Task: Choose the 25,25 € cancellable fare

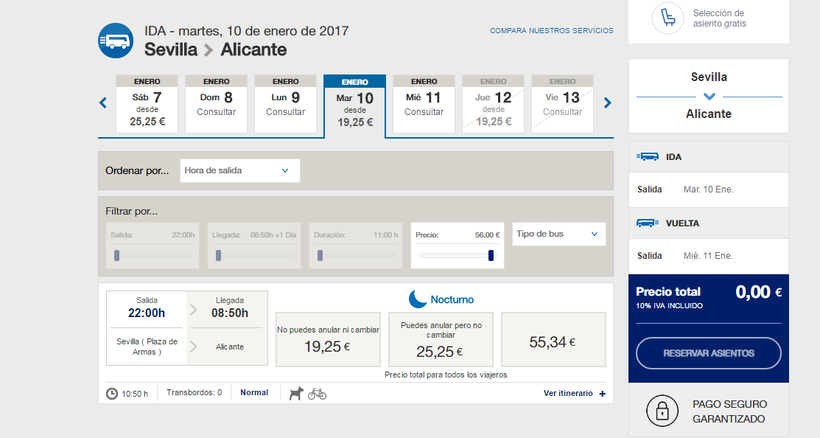Action: tap(440, 340)
